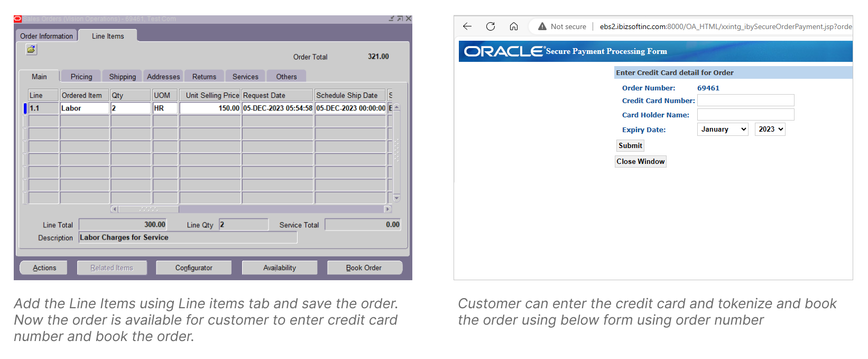Click the Request Date cell 05-DEC-2023 05:54:58
Screen dimensions: 868x359
[x=278, y=108]
